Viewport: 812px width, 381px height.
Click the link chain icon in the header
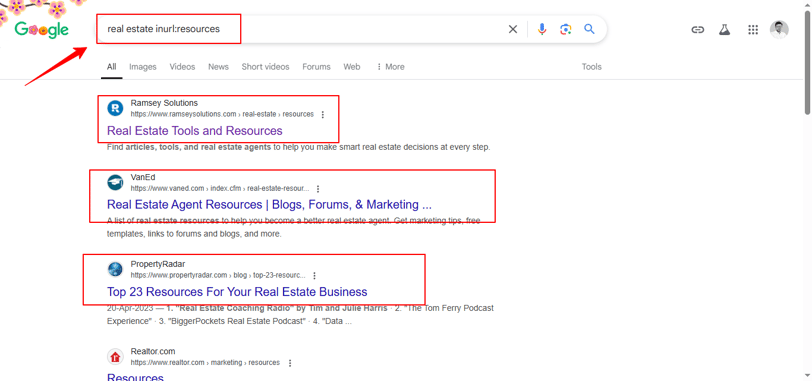point(698,30)
